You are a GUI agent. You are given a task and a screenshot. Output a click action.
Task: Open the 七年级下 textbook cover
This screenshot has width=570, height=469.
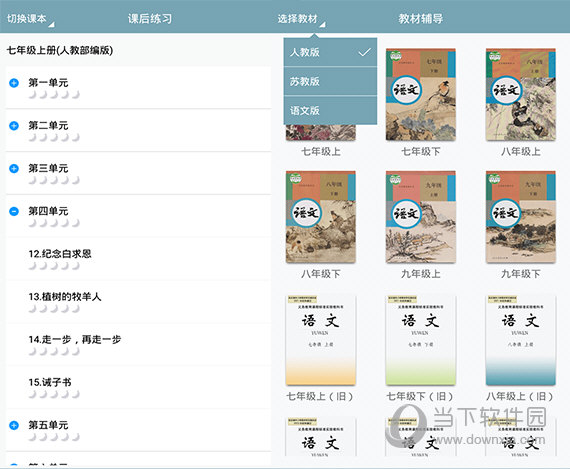point(421,95)
